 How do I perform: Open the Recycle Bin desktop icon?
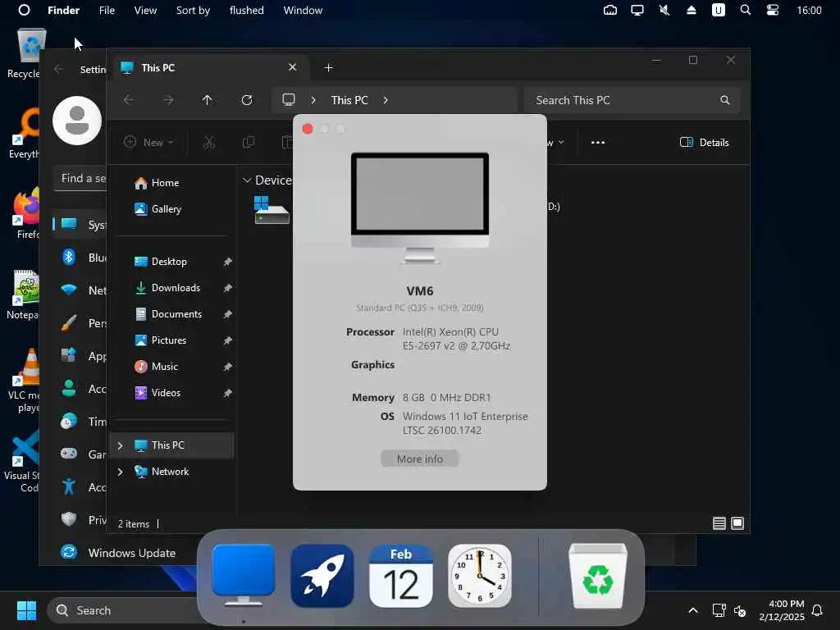click(25, 53)
